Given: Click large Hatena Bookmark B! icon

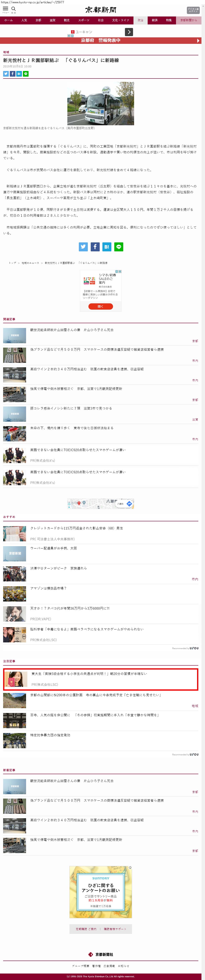Looking at the screenshot, I should tap(107, 247).
